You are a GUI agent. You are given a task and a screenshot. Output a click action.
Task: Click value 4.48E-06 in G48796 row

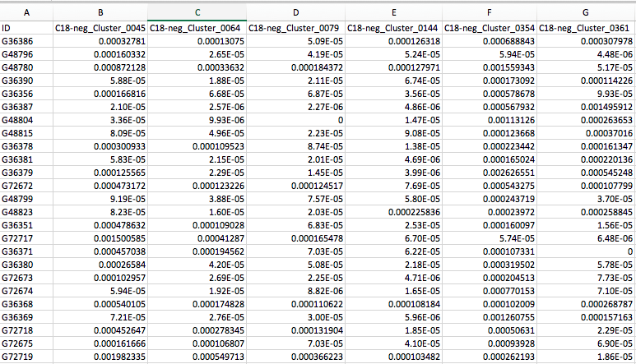(586, 54)
